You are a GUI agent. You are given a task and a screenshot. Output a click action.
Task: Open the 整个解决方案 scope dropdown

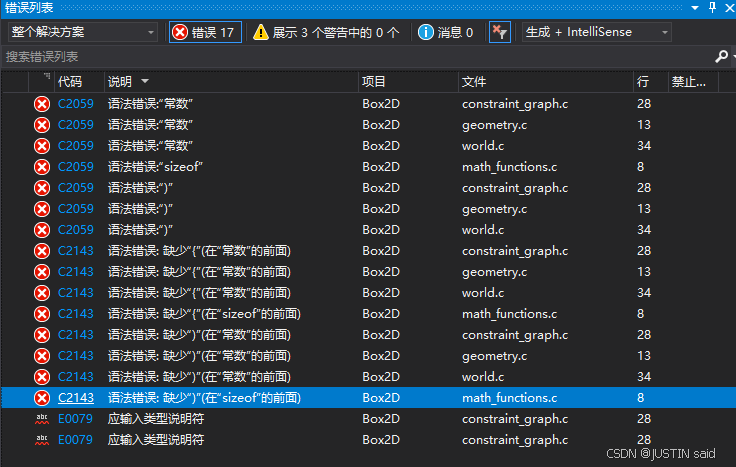pos(82,32)
